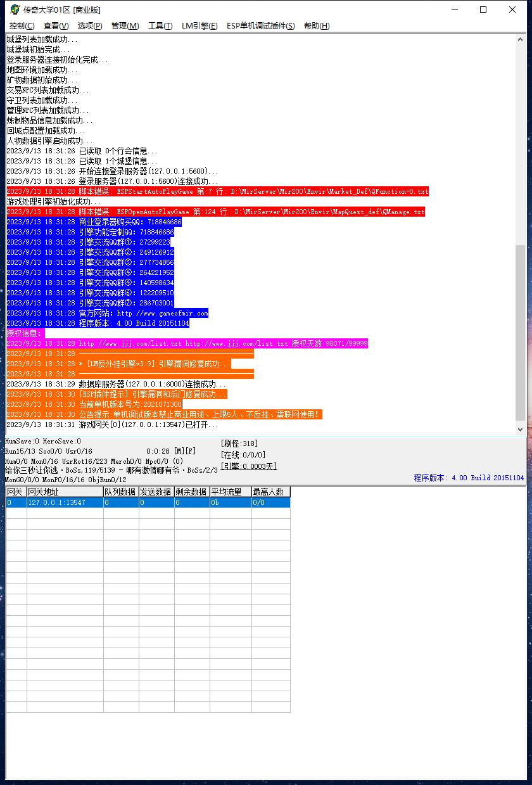Click the 平均流量 column header
532x785 pixels.
click(x=231, y=492)
